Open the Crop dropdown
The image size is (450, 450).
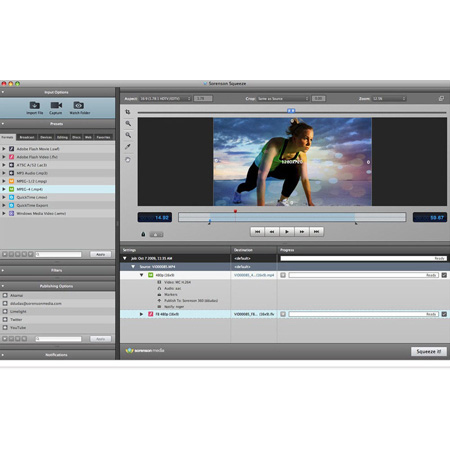[283, 99]
